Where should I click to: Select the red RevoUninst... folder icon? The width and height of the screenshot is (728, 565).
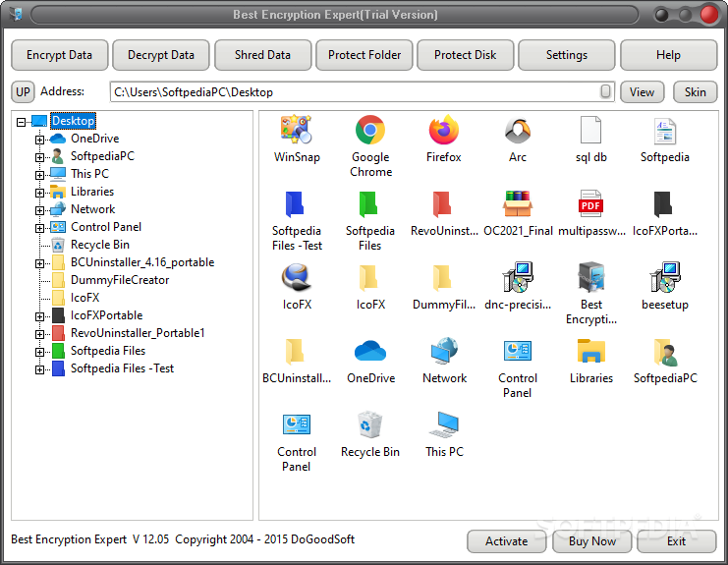point(442,204)
